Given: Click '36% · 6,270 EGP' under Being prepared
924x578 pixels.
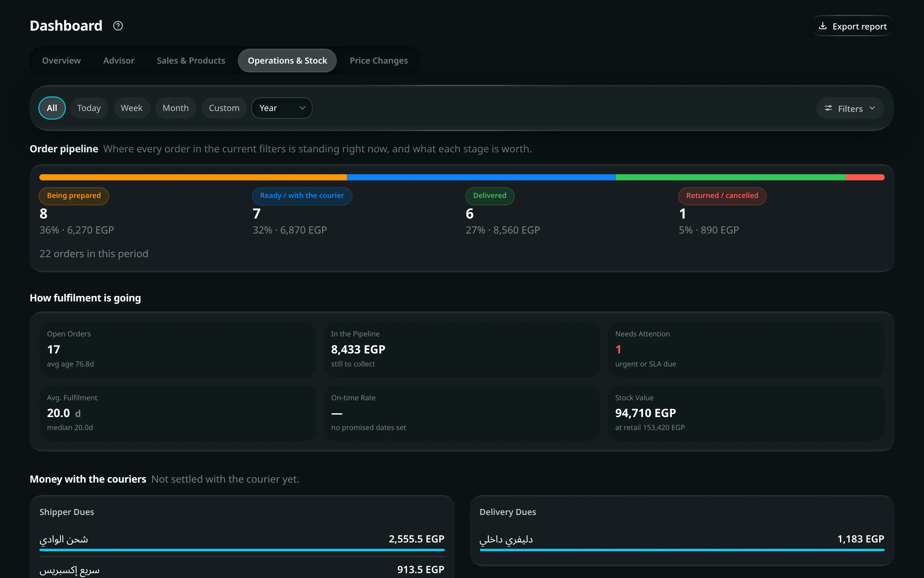Looking at the screenshot, I should (77, 230).
